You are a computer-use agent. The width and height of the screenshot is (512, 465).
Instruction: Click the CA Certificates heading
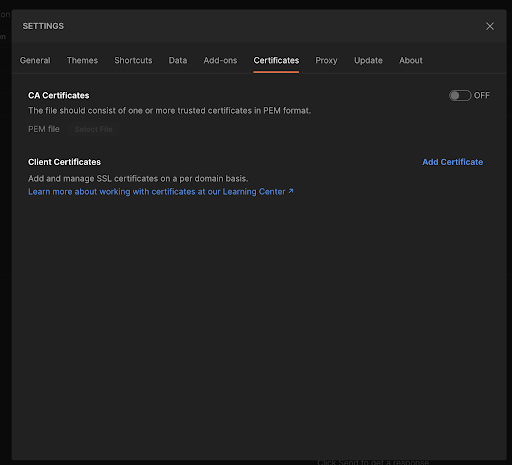(x=59, y=96)
